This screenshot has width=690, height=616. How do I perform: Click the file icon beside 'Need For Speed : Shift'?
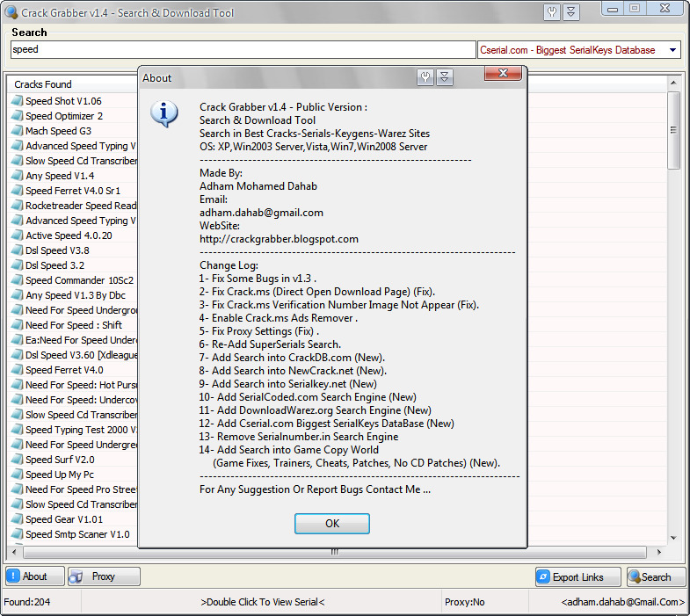click(x=18, y=326)
